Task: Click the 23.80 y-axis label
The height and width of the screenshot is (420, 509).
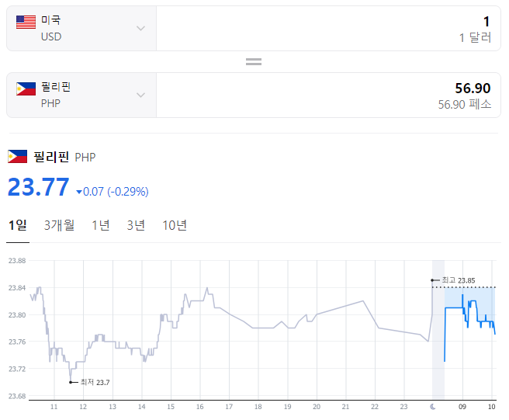Action: (x=17, y=315)
